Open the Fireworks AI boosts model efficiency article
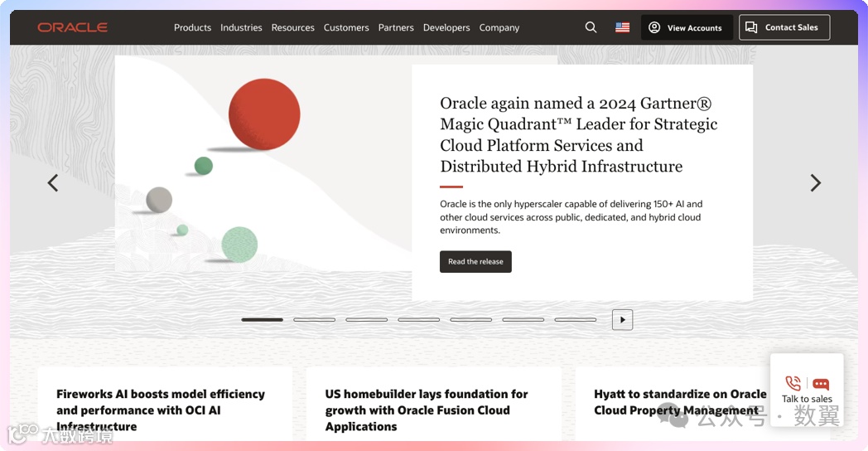Viewport: 868px width, 451px height. [x=161, y=410]
